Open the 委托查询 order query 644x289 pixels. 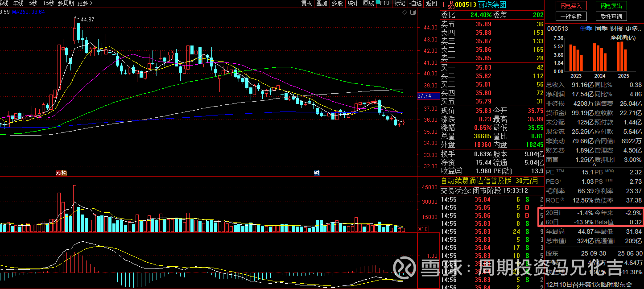coord(611,17)
